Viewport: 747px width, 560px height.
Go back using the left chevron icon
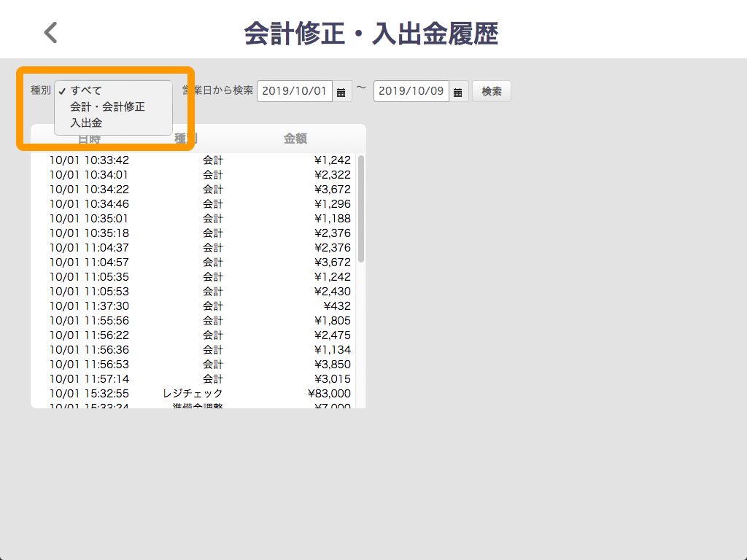point(50,33)
